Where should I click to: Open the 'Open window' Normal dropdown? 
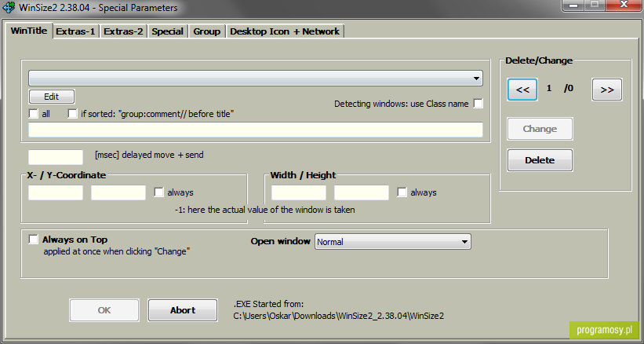coord(393,242)
